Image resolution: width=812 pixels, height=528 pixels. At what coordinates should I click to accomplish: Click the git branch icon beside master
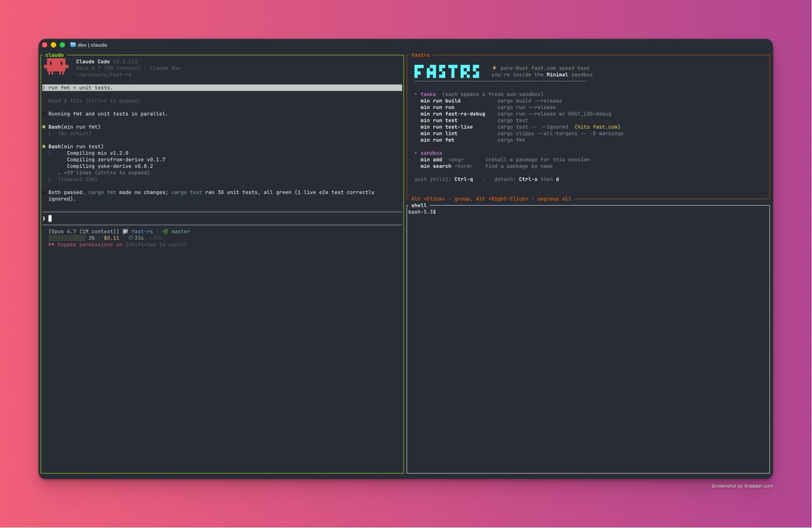tap(165, 232)
